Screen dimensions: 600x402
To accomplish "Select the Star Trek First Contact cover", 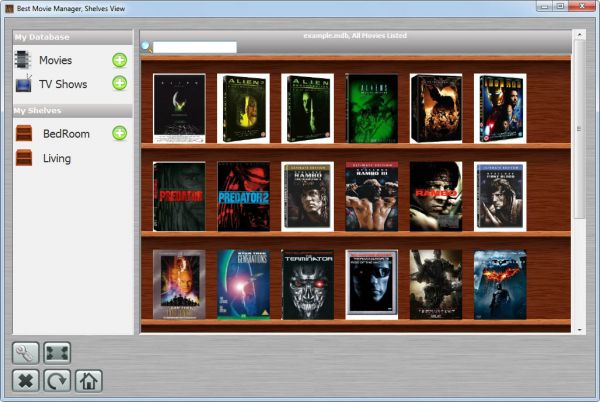I will tap(179, 285).
